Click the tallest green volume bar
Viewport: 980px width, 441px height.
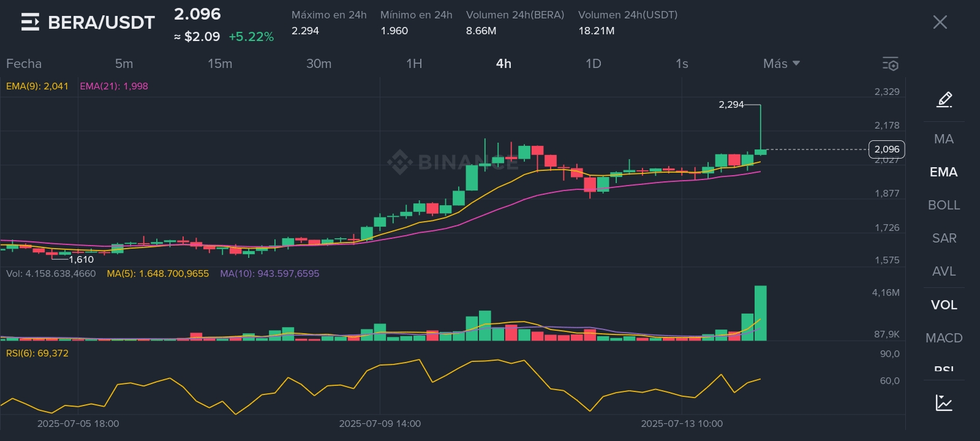coord(761,313)
